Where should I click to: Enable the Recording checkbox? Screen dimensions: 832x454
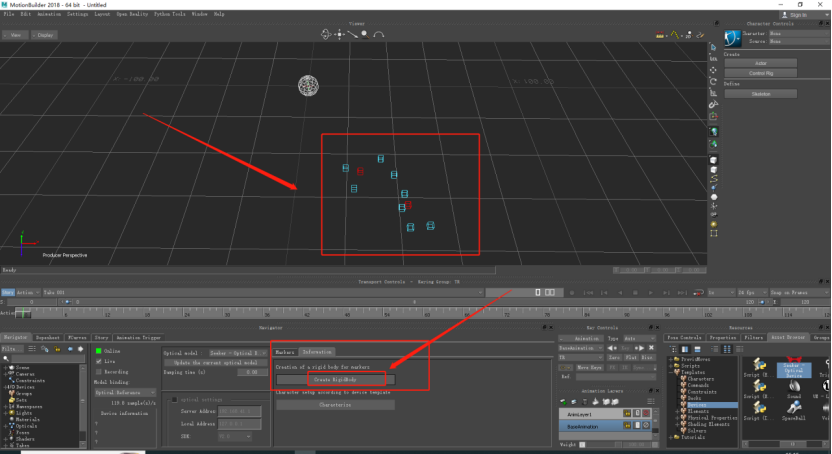coord(99,372)
